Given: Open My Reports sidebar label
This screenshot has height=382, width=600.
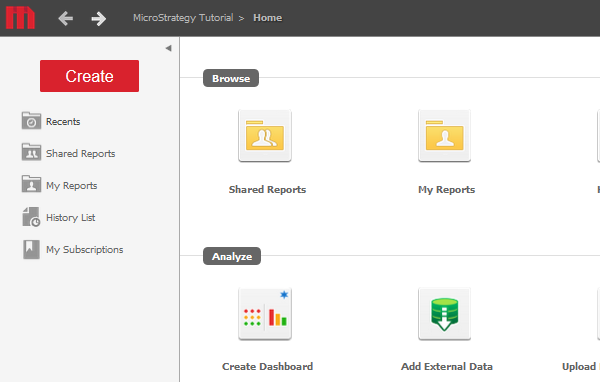Looking at the screenshot, I should [x=72, y=186].
